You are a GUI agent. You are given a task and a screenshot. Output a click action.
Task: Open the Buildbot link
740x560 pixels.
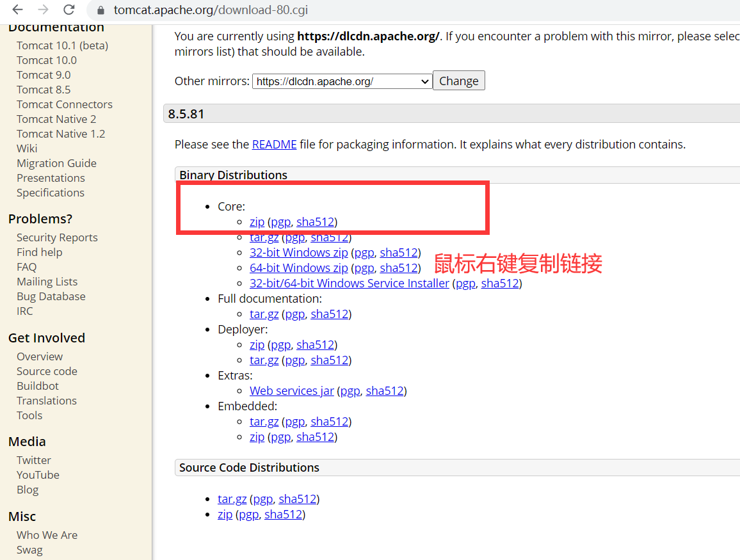pos(38,386)
